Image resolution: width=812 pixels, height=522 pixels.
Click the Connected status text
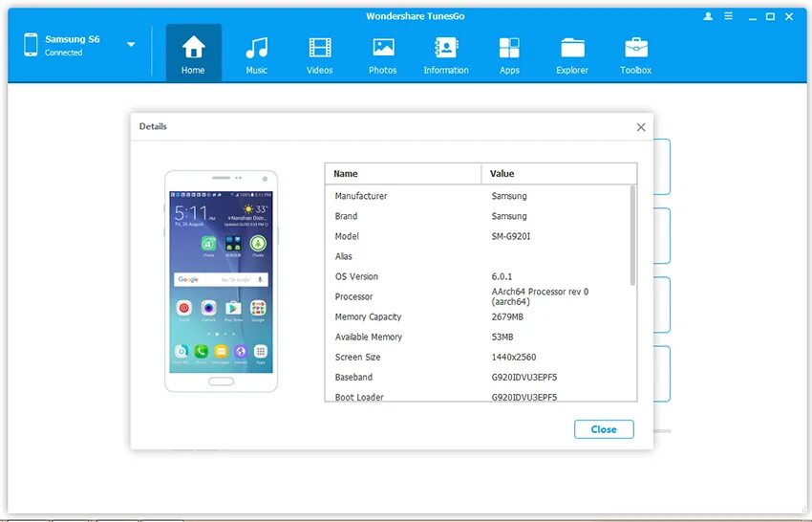pos(63,53)
